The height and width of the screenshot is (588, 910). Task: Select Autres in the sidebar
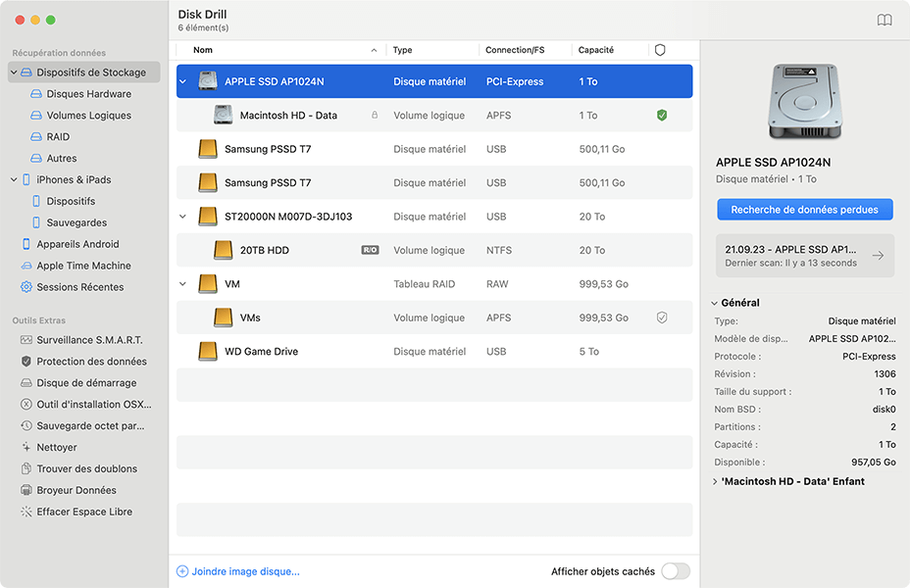[x=62, y=159]
